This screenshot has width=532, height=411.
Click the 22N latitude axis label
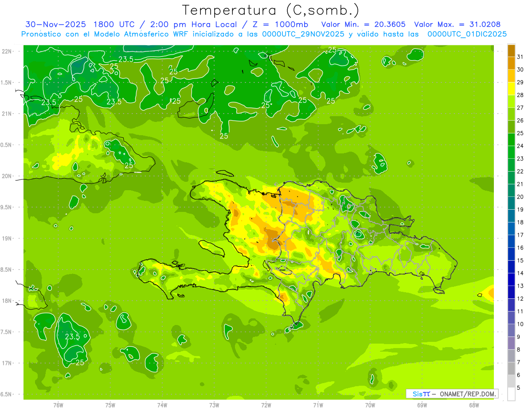click(7, 51)
